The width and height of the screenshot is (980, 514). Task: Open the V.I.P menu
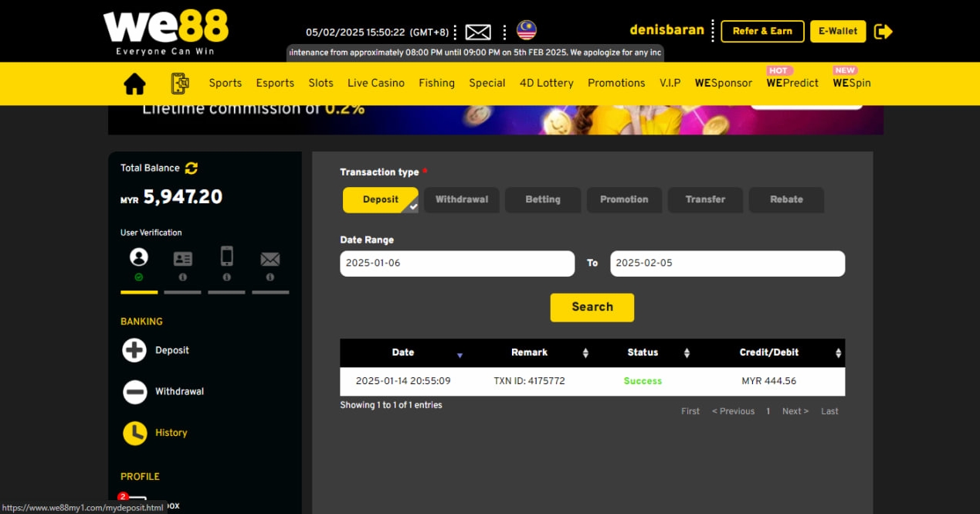(x=670, y=83)
